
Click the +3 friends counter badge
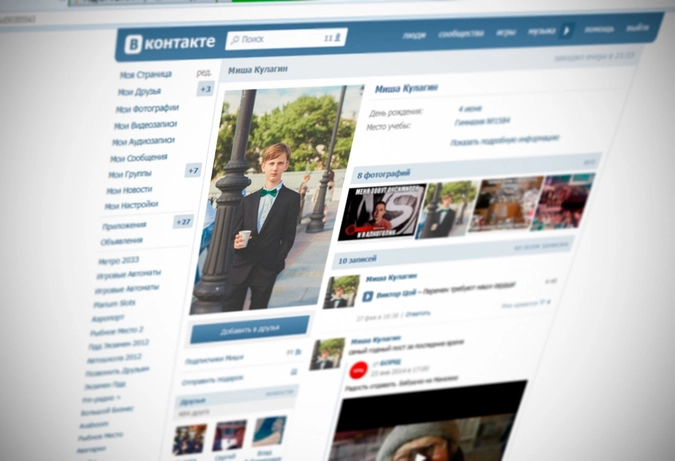pyautogui.click(x=206, y=89)
